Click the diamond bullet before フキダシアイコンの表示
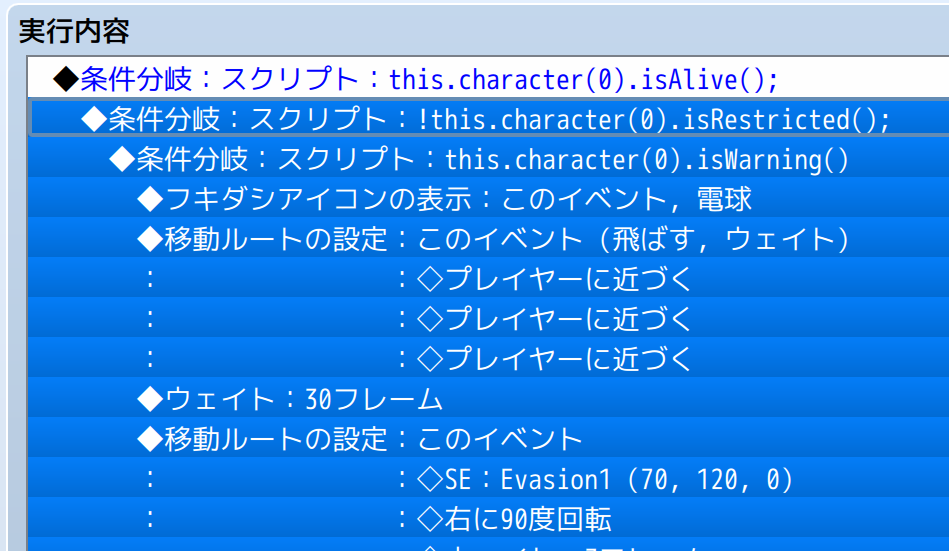This screenshot has width=949, height=551. pyautogui.click(x=149, y=199)
